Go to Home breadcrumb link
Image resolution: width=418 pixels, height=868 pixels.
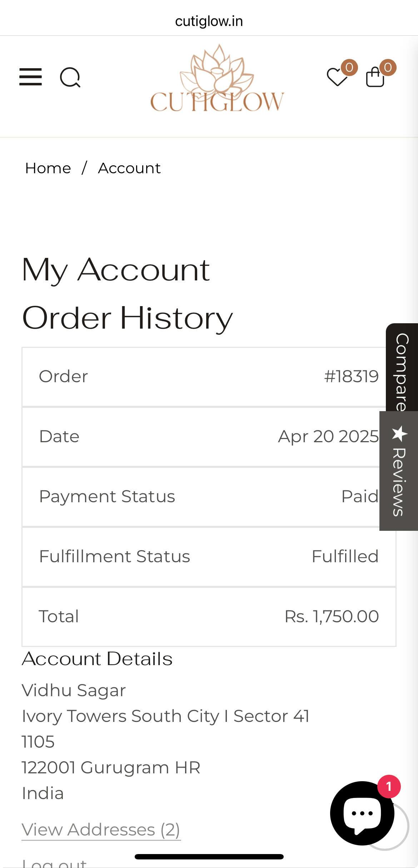48,168
